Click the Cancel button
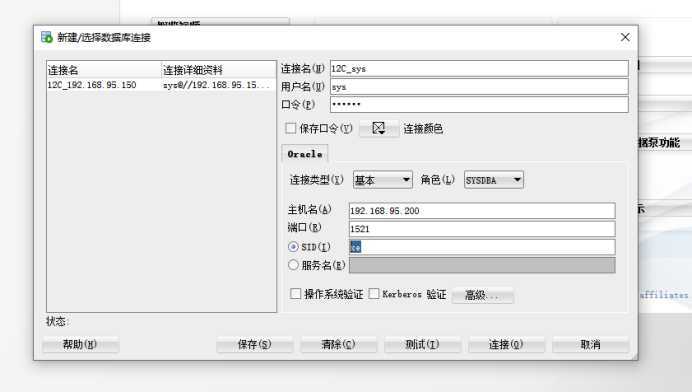The height and width of the screenshot is (392, 692). [590, 344]
